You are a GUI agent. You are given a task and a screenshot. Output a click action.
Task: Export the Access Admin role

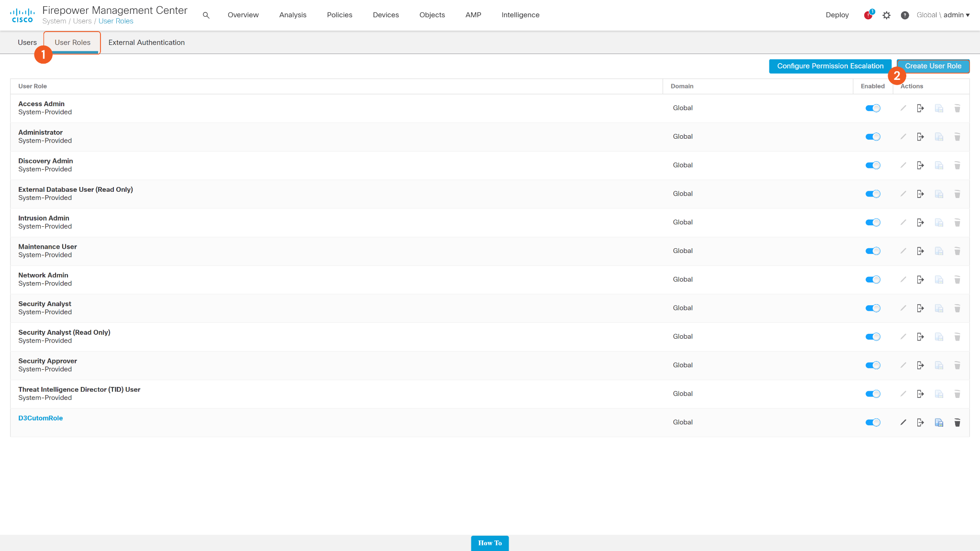point(920,108)
